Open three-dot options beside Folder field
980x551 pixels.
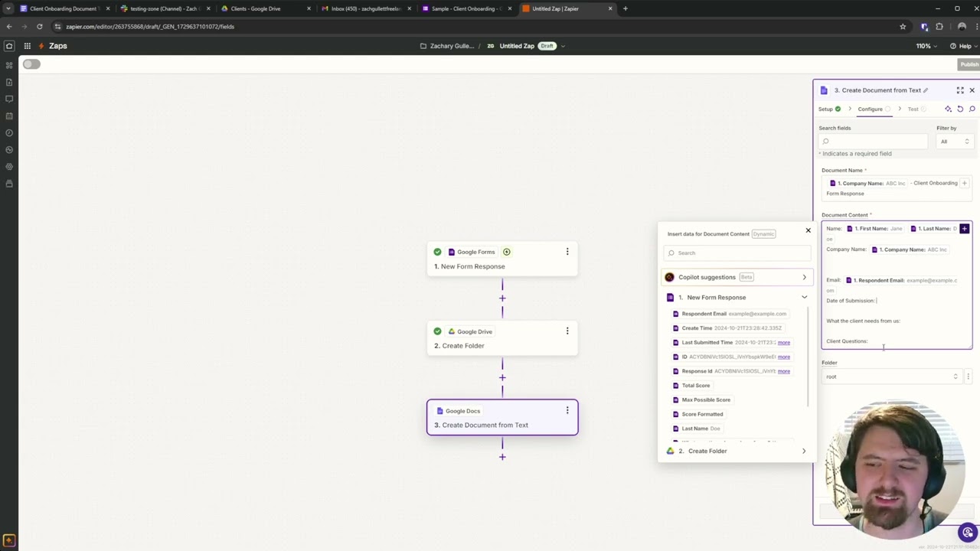[968, 377]
